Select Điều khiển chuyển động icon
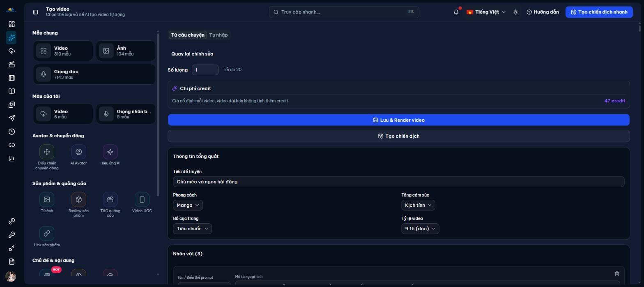This screenshot has width=644, height=287. [x=47, y=152]
